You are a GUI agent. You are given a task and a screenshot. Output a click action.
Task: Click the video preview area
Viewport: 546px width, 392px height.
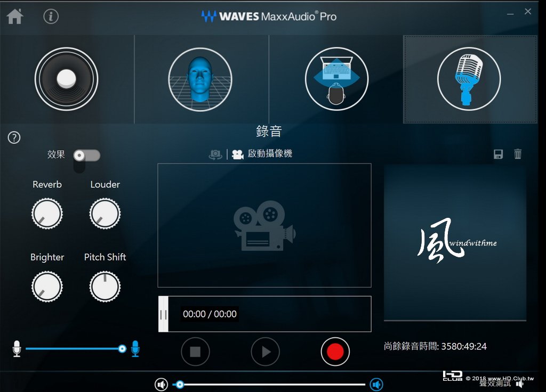tap(264, 225)
